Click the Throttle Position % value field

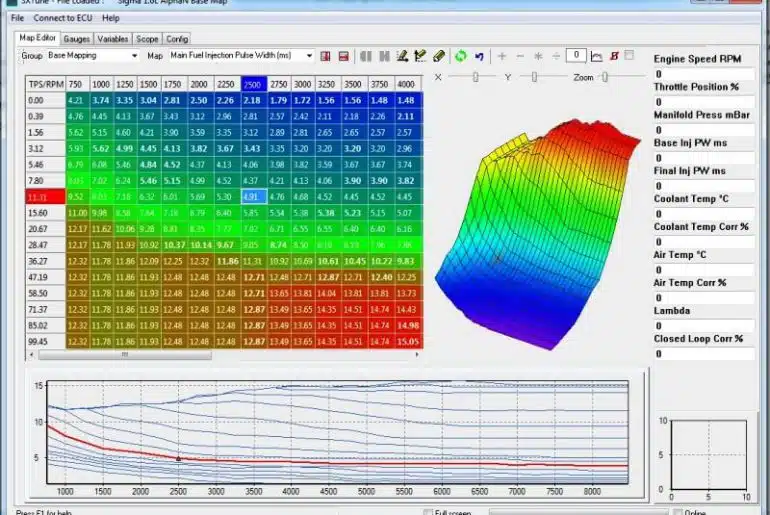704,102
